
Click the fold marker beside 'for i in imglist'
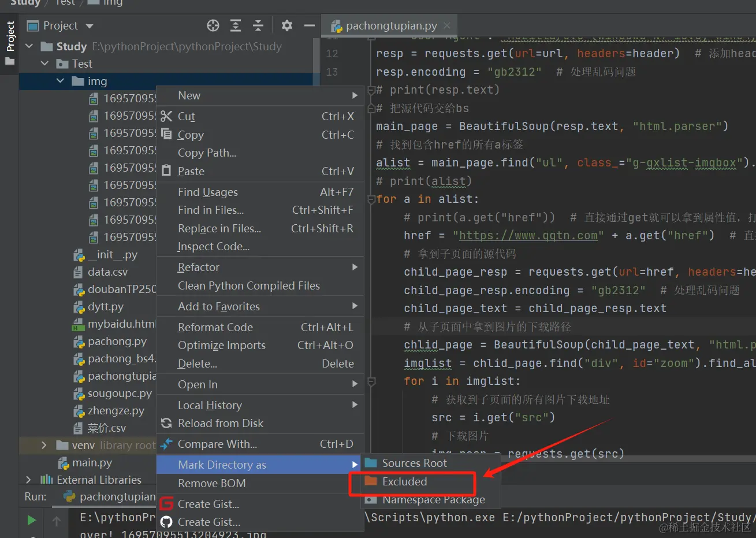coord(371,381)
